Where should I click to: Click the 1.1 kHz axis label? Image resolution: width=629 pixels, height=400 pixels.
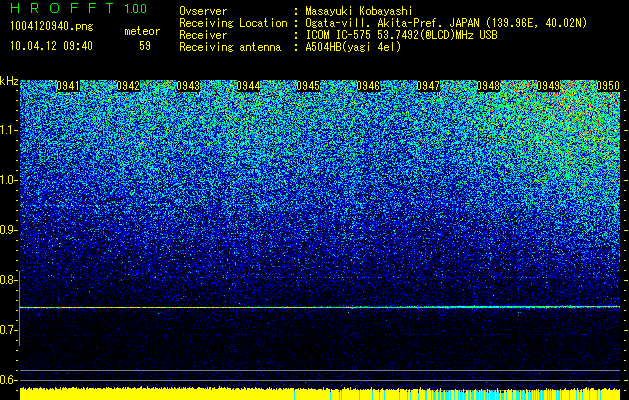pos(8,130)
